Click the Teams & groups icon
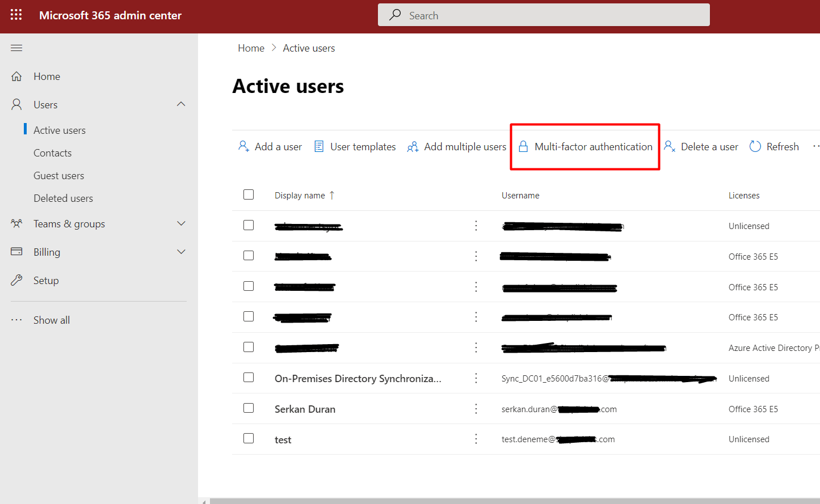The image size is (820, 504). tap(16, 223)
